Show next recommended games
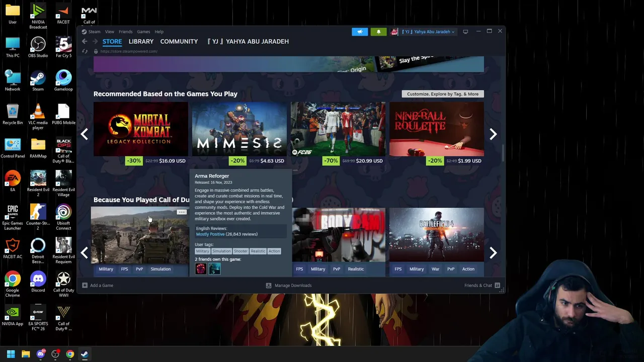644x362 pixels. pyautogui.click(x=493, y=134)
